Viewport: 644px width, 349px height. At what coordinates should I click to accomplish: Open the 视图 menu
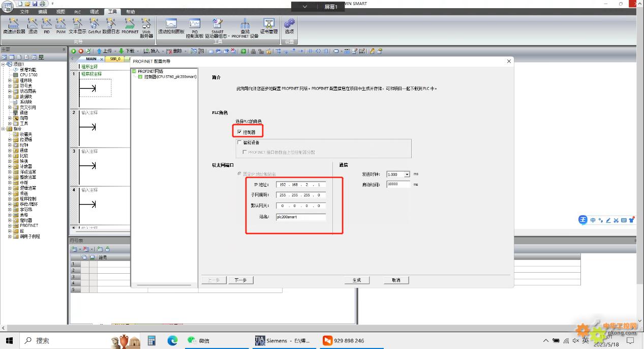pyautogui.click(x=60, y=12)
